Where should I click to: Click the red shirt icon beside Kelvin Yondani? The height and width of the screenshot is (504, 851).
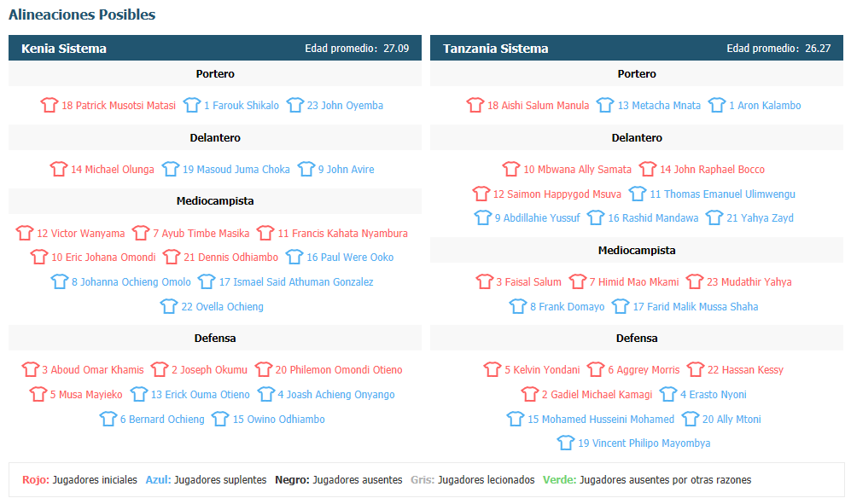pyautogui.click(x=493, y=369)
